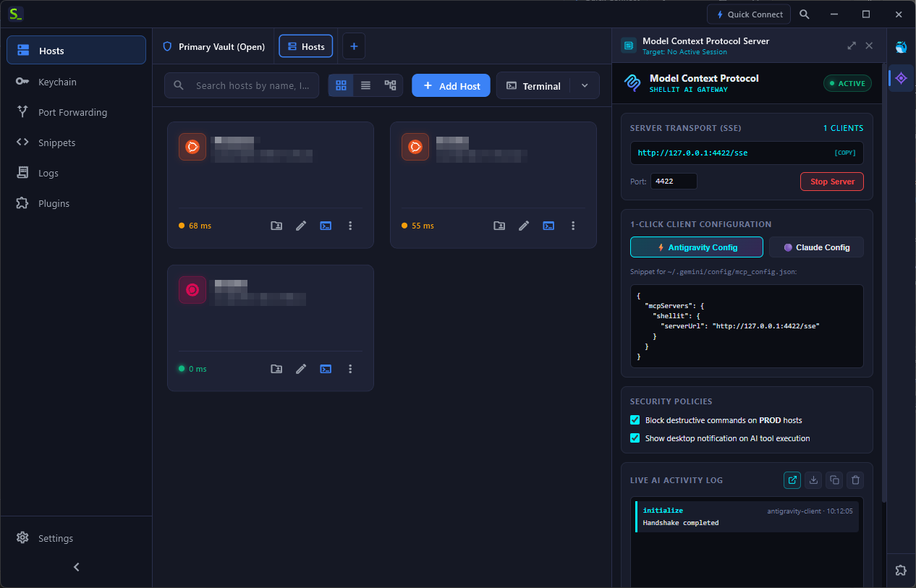Screen dimensions: 916x588
Task: Click the JSON config snippet box
Action: [747, 326]
